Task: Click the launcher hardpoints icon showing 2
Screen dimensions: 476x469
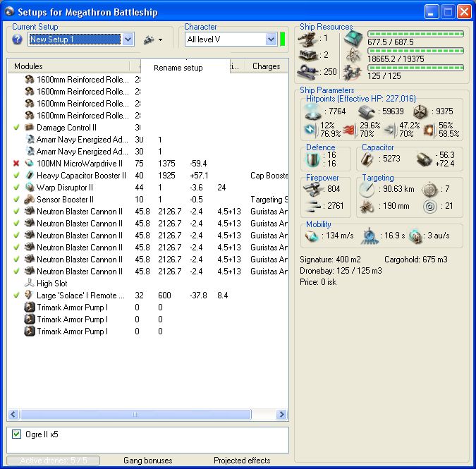Action: (307, 55)
